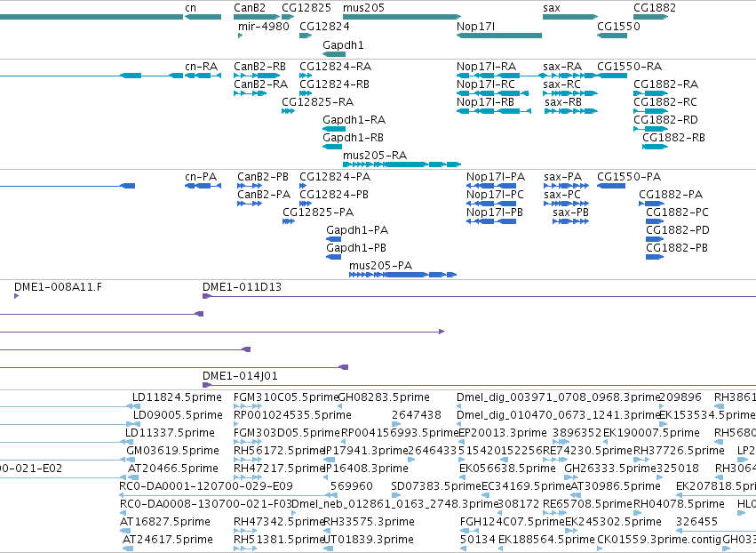Select the DME1-008A11.F clone
Viewport: 756px width, 553px height.
pyautogui.click(x=16, y=296)
